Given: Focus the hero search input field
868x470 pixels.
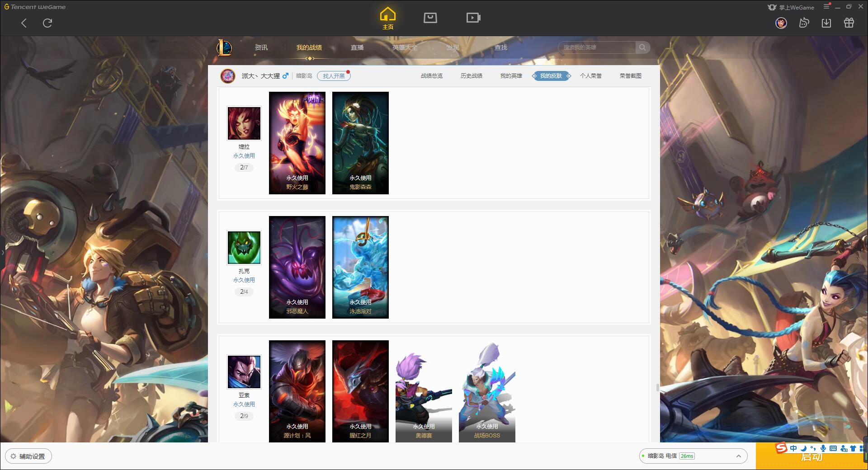Looking at the screenshot, I should click(597, 47).
